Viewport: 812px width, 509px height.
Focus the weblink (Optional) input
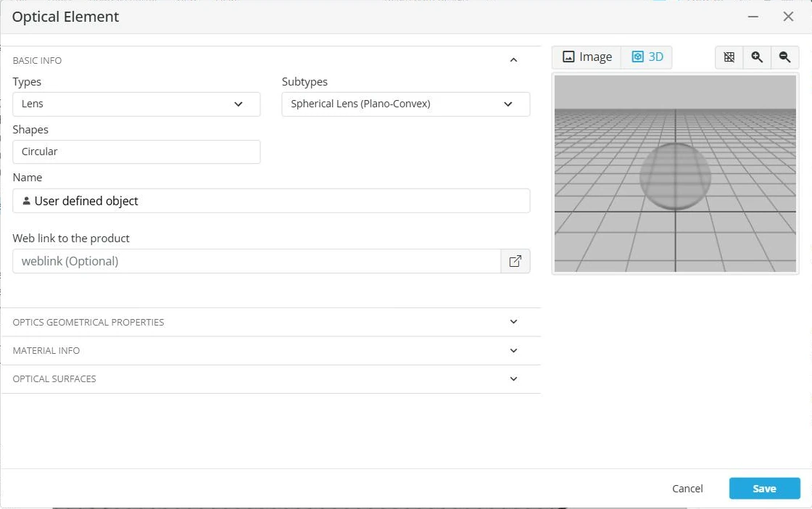[x=257, y=261]
